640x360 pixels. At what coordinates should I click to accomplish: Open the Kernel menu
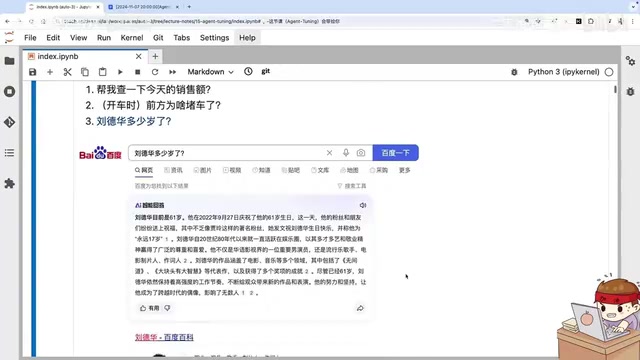132,38
